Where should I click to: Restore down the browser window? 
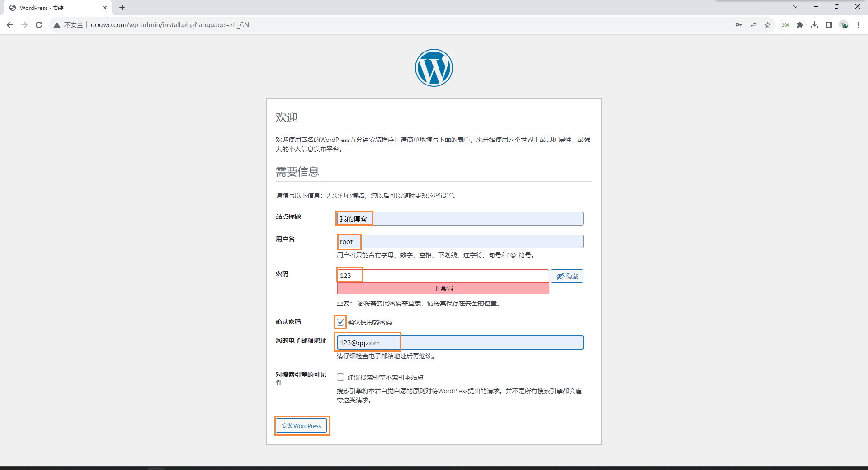click(x=837, y=6)
